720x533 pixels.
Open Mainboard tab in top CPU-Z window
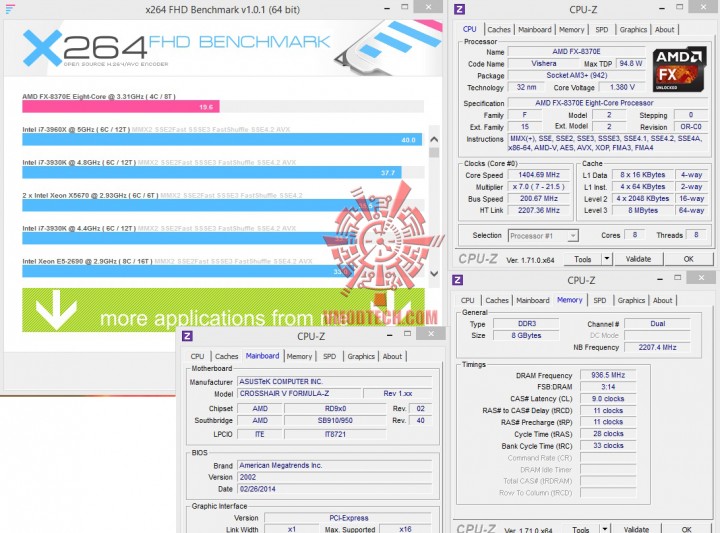(534, 29)
